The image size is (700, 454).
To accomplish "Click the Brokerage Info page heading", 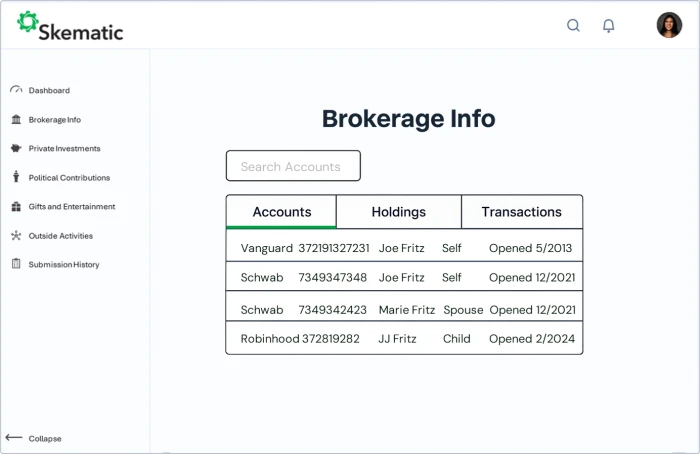I will tap(408, 119).
